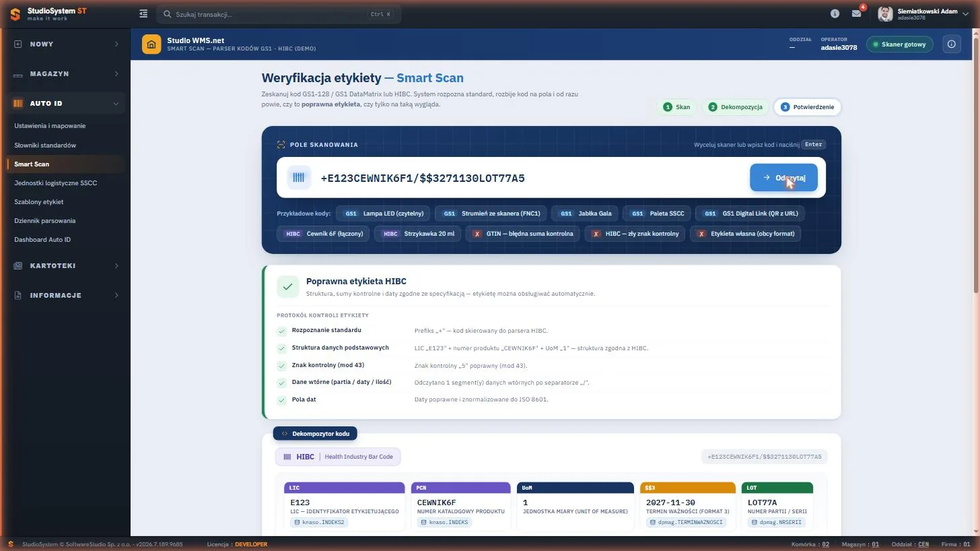Viewport: 980px width, 551px height.
Task: Go to step 2 Dekompozycja
Action: (x=735, y=107)
